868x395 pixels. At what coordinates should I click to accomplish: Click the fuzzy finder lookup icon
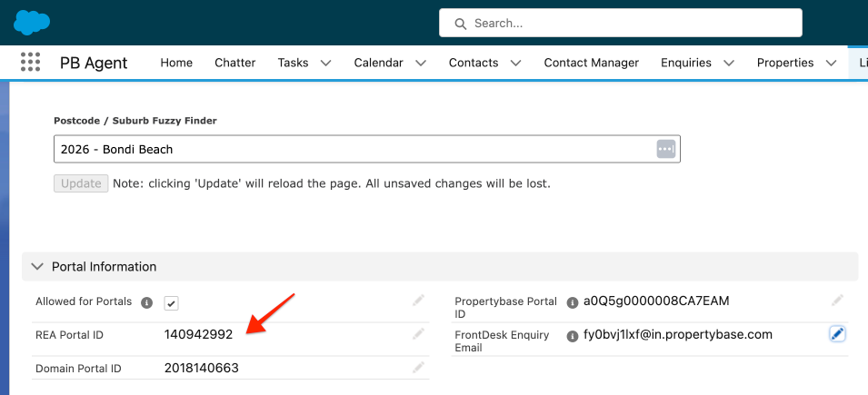(666, 149)
